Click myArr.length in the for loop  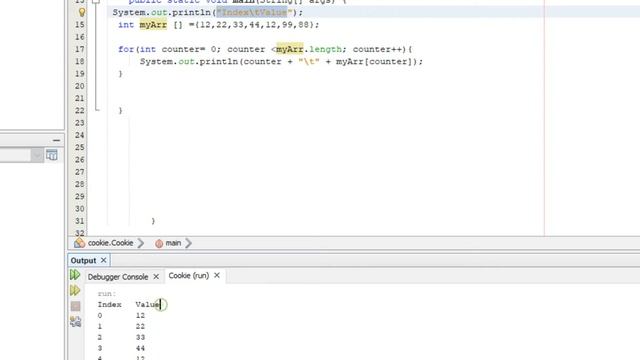point(309,49)
